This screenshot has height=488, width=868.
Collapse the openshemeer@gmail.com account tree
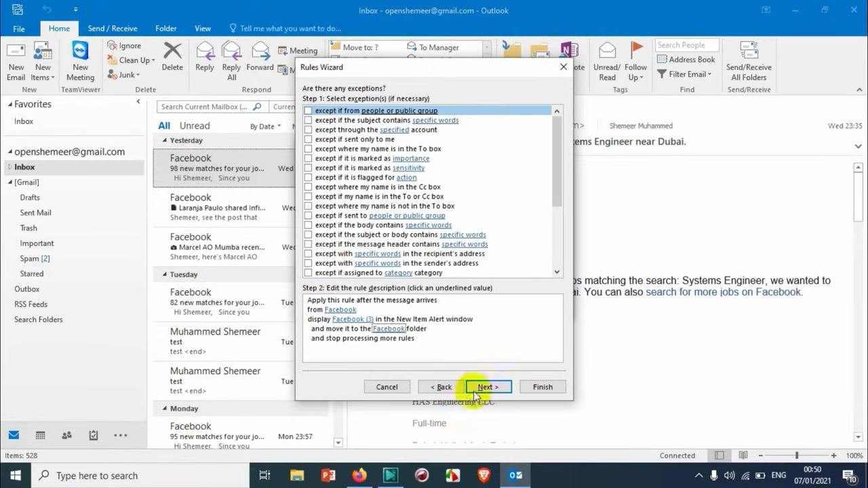[10, 152]
